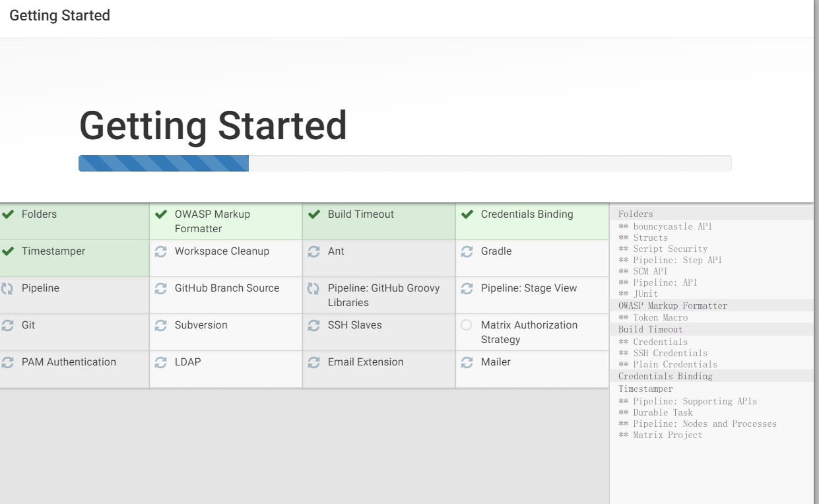
Task: Click OWASP Markup Formatter header in install log
Action: click(x=673, y=305)
